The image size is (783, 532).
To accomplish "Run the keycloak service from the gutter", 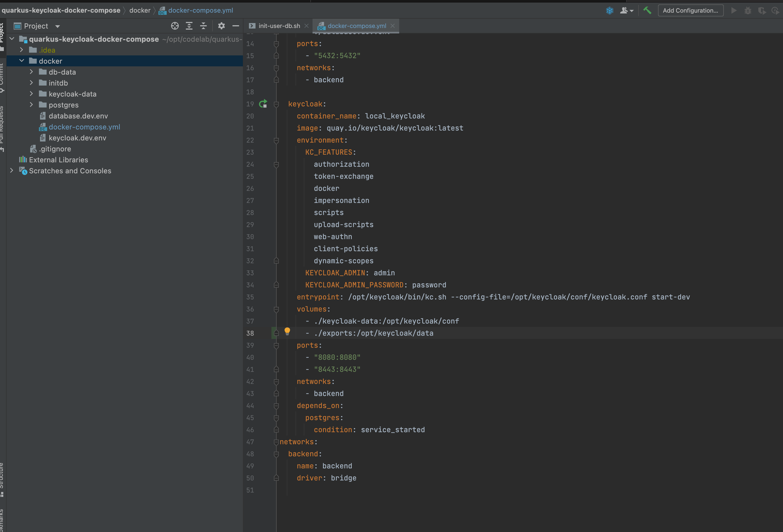I will 263,104.
